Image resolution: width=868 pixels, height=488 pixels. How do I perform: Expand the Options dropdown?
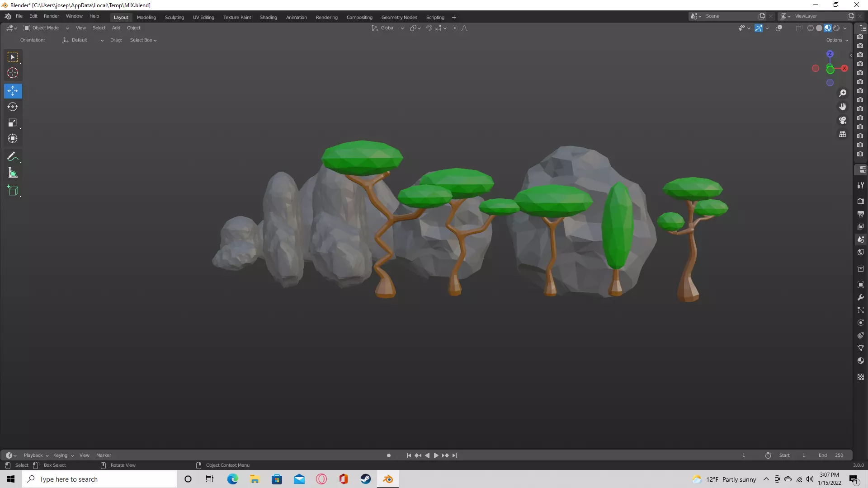coord(837,40)
